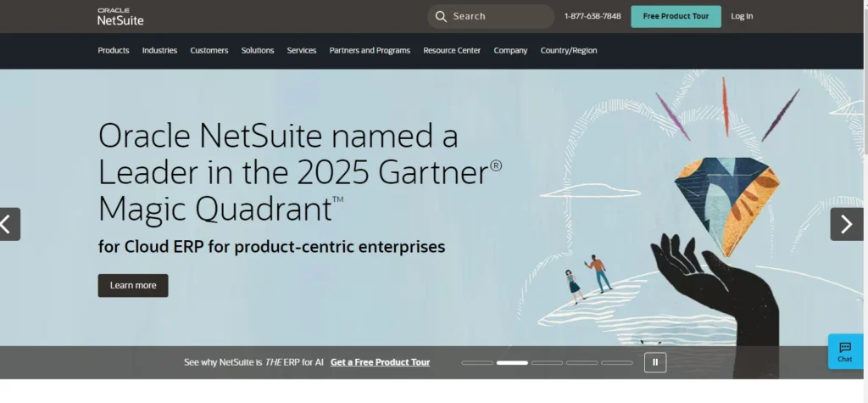Open the Free Product Tour button
The width and height of the screenshot is (868, 403).
(x=676, y=17)
